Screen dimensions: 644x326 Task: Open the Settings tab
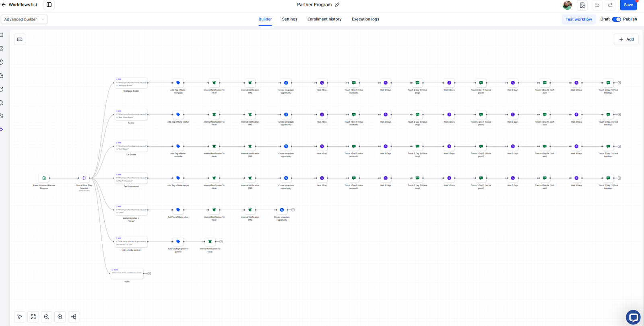pyautogui.click(x=290, y=19)
